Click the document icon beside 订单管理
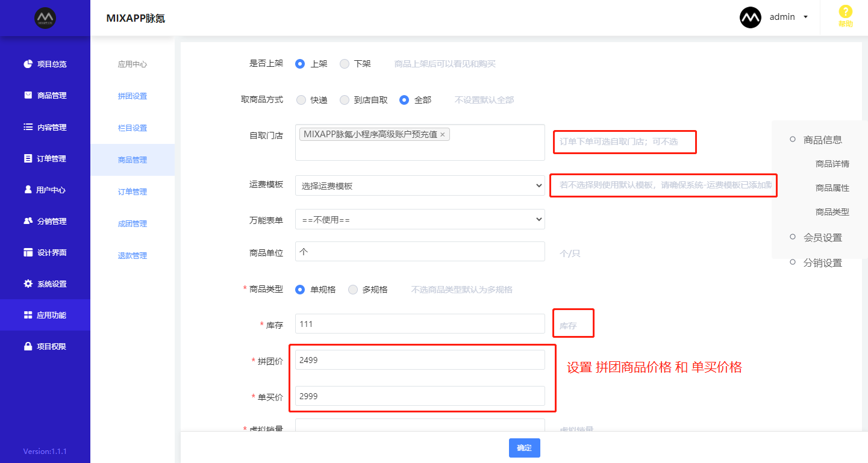This screenshot has width=868, height=463. tap(28, 158)
